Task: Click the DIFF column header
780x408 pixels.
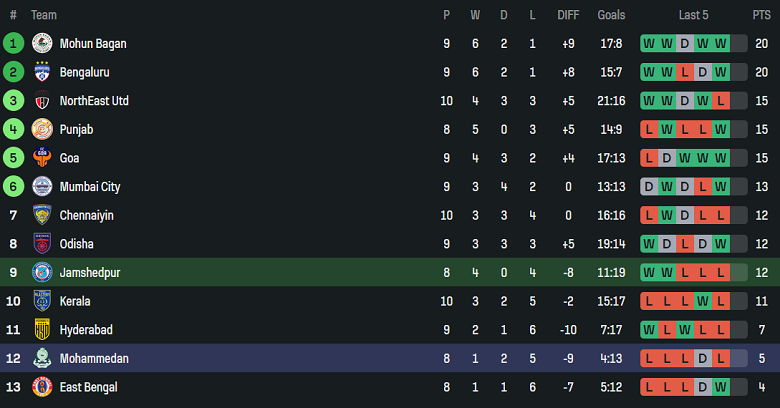Action: (568, 15)
